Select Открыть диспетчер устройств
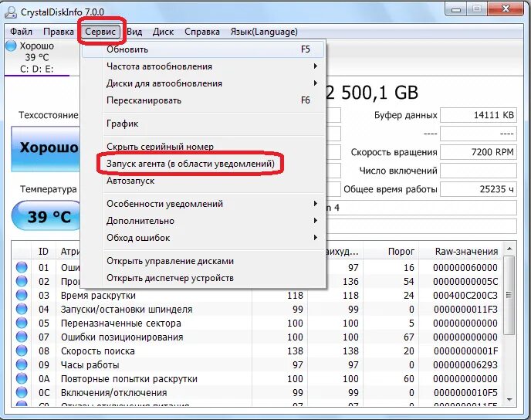Screen dimensions: 531x420 pyautogui.click(x=203, y=278)
